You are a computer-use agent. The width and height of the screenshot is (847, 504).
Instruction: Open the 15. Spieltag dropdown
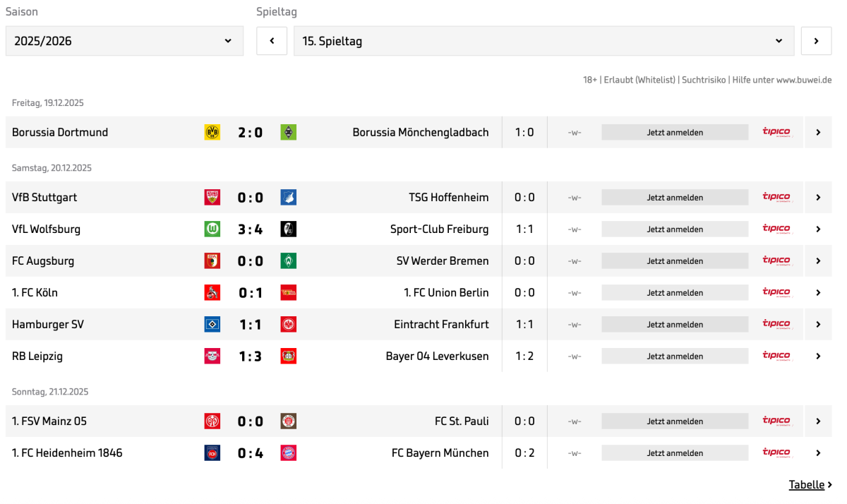(x=543, y=41)
